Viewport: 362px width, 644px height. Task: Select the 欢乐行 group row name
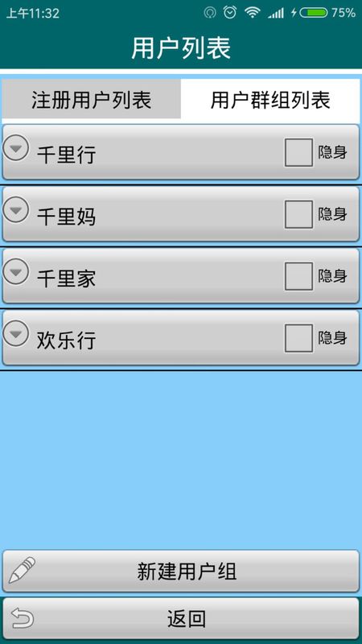(66, 341)
